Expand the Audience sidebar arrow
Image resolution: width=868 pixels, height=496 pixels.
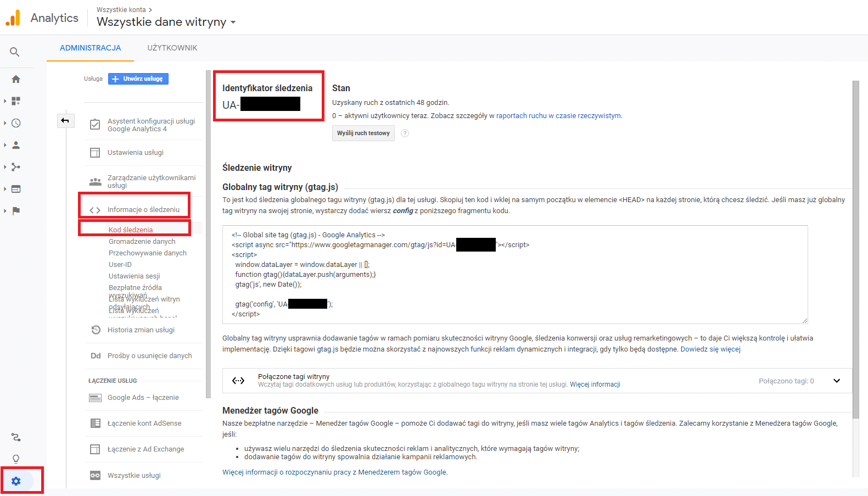click(x=5, y=145)
